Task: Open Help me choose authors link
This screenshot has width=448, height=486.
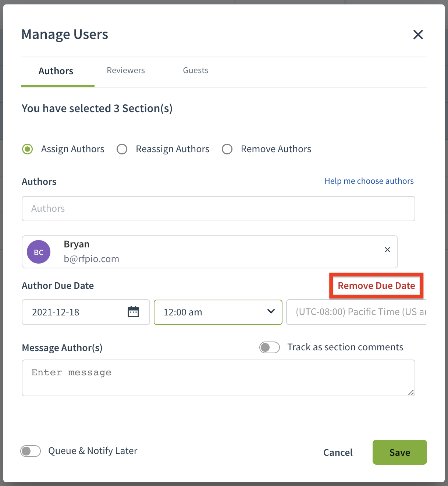Action: tap(369, 181)
